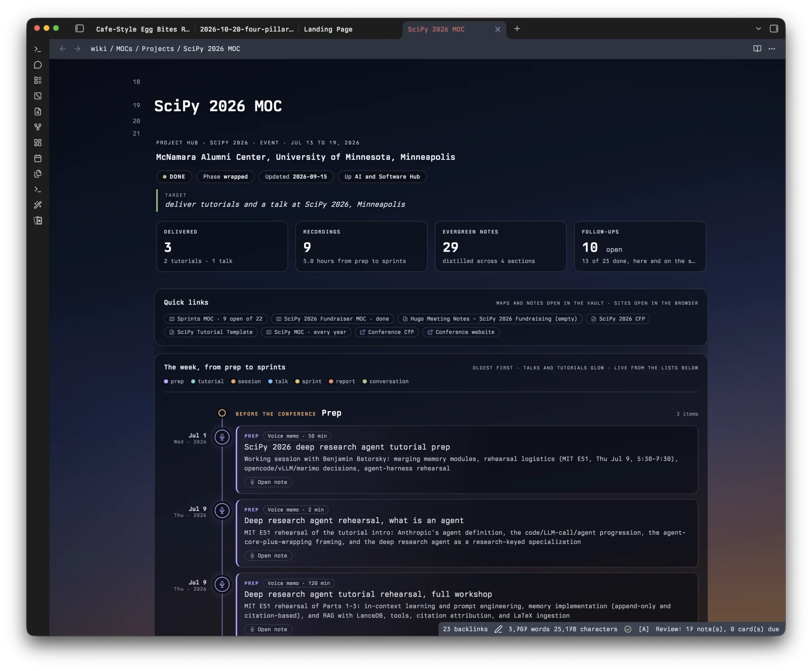The width and height of the screenshot is (812, 671).
Task: Navigate forward with the right arrow
Action: point(78,49)
